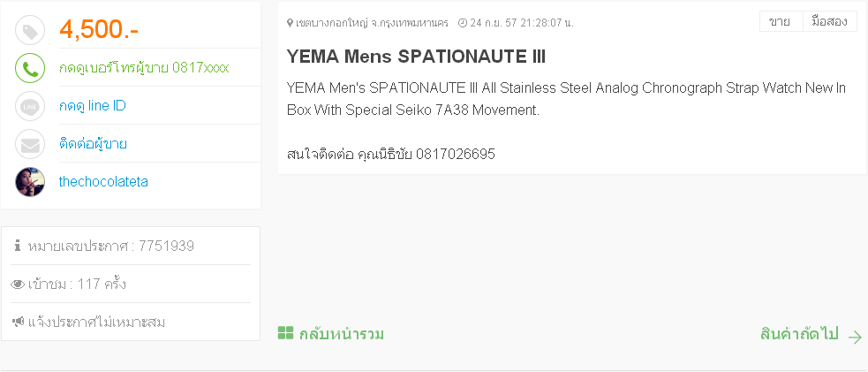
Task: Select the ขาย tag button
Action: pyautogui.click(x=780, y=21)
